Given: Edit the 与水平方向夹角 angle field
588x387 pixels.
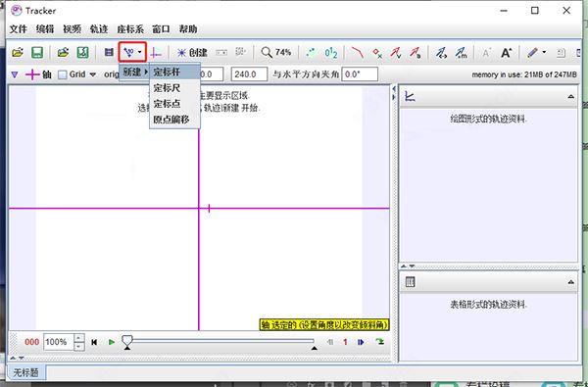Looking at the screenshot, I should pyautogui.click(x=360, y=74).
